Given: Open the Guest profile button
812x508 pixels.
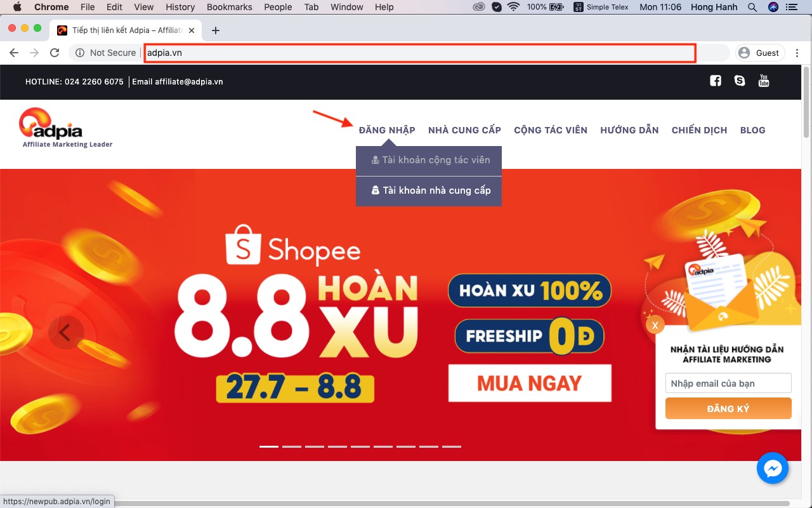Looking at the screenshot, I should tap(760, 53).
